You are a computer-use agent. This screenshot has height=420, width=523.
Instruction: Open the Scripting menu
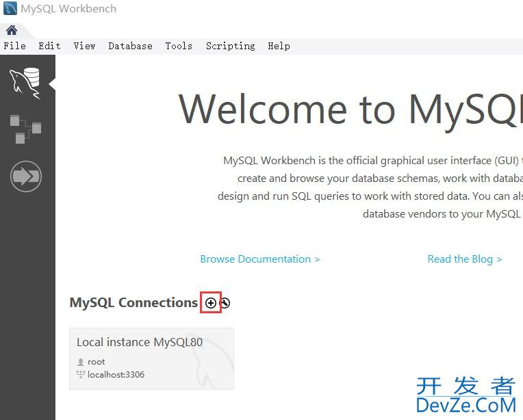(230, 46)
